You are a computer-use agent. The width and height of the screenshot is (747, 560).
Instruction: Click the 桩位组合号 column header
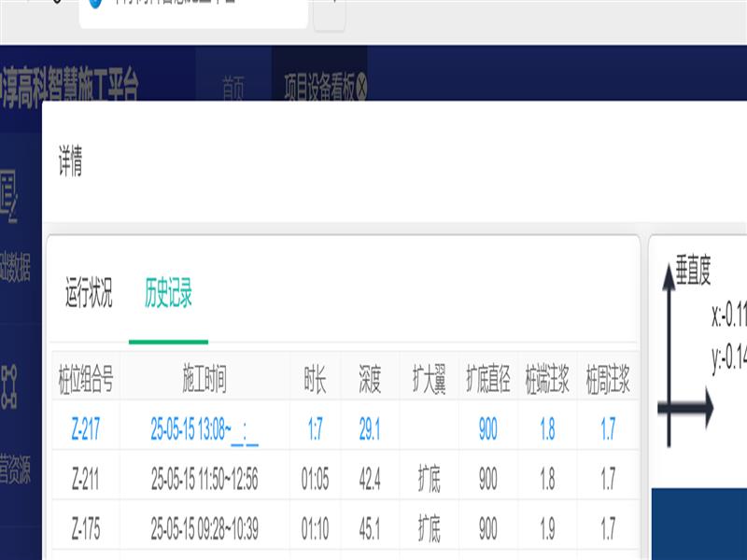[86, 379]
